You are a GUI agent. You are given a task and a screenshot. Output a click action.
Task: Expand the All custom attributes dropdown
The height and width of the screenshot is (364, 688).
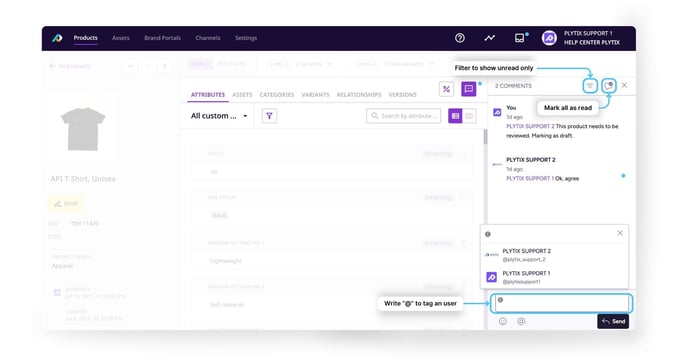click(x=219, y=116)
